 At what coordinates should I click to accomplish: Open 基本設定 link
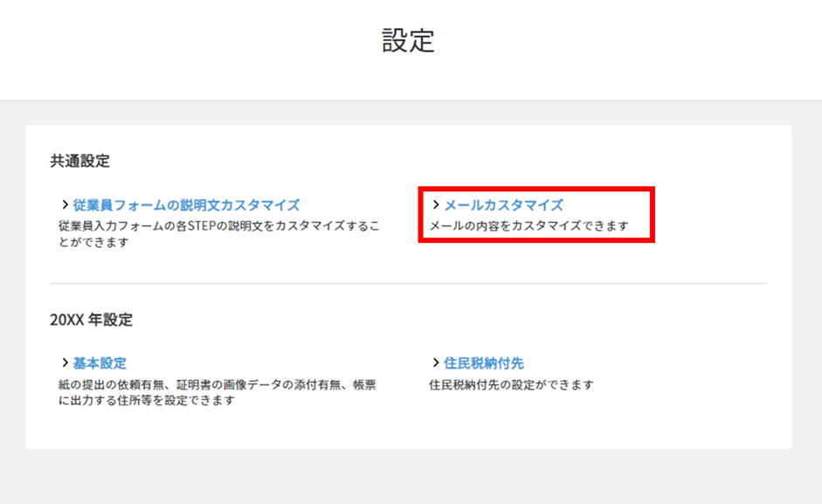(x=100, y=362)
